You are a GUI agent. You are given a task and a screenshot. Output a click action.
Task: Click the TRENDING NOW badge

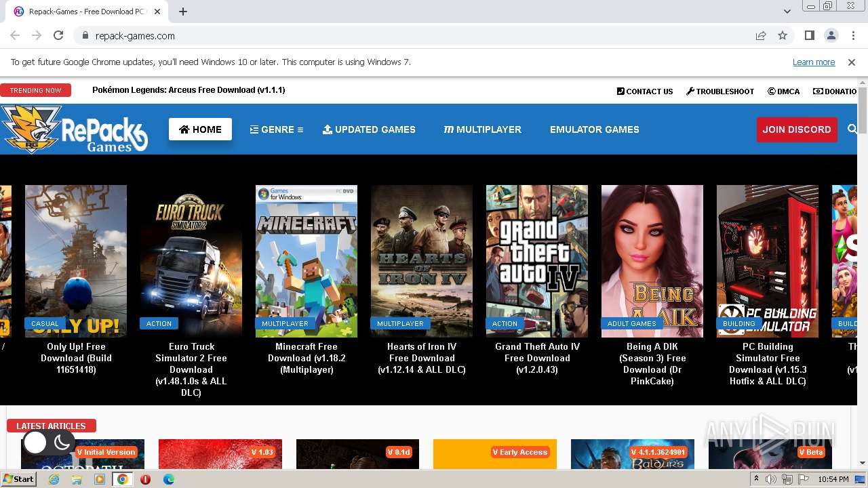[35, 90]
